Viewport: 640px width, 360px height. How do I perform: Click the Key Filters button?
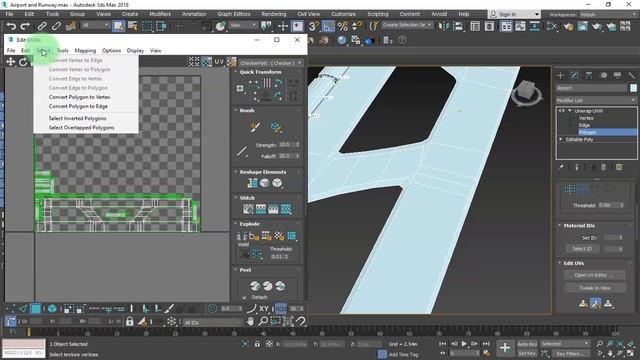tap(571, 353)
